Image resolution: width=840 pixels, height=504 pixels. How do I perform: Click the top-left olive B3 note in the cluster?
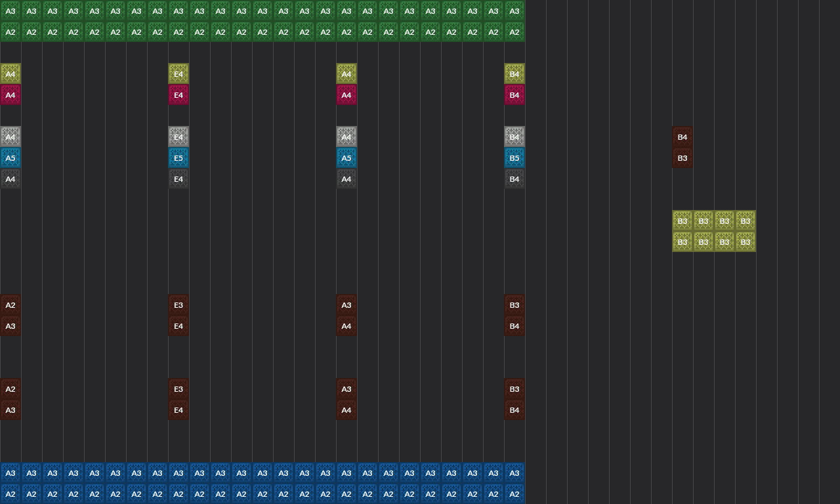[682, 220]
